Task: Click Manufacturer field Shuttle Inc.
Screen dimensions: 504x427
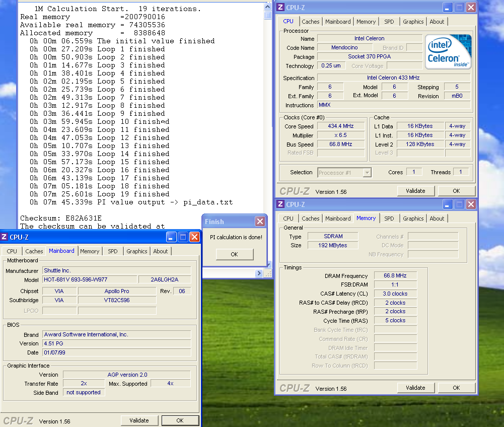Action: 117,271
